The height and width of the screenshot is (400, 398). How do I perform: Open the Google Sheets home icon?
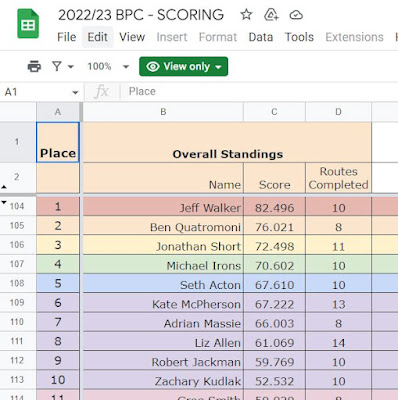pyautogui.click(x=28, y=24)
